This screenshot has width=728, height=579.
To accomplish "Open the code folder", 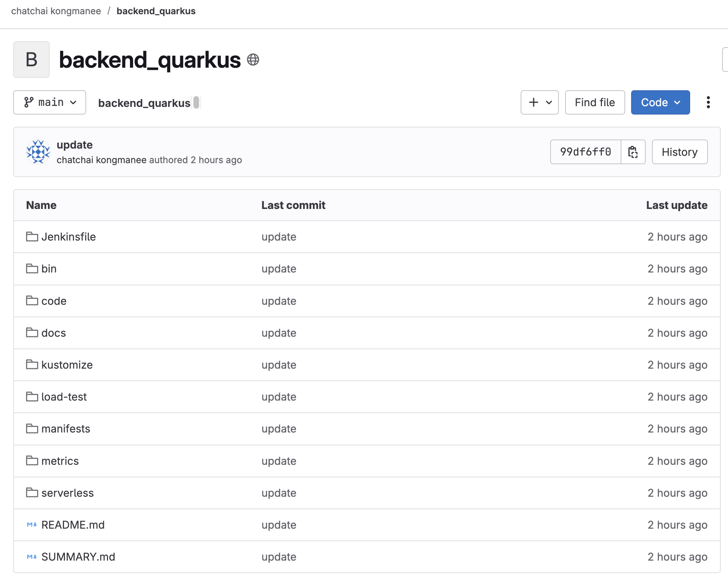I will [x=54, y=301].
